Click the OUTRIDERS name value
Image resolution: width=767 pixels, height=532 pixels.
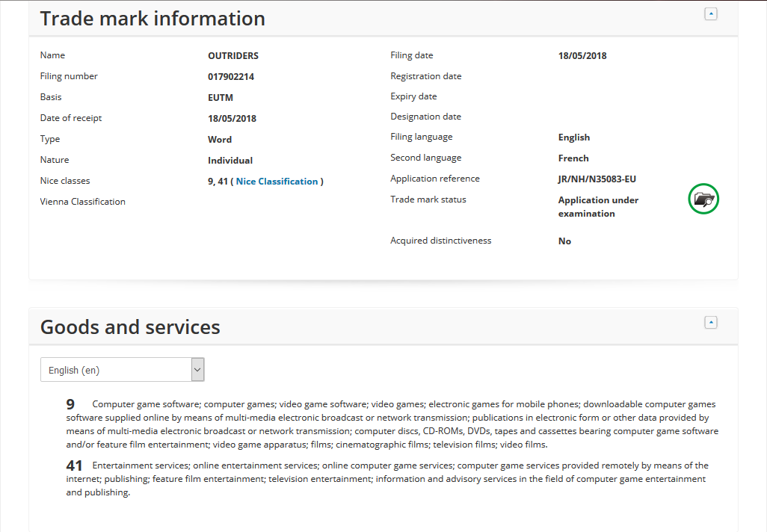point(233,56)
